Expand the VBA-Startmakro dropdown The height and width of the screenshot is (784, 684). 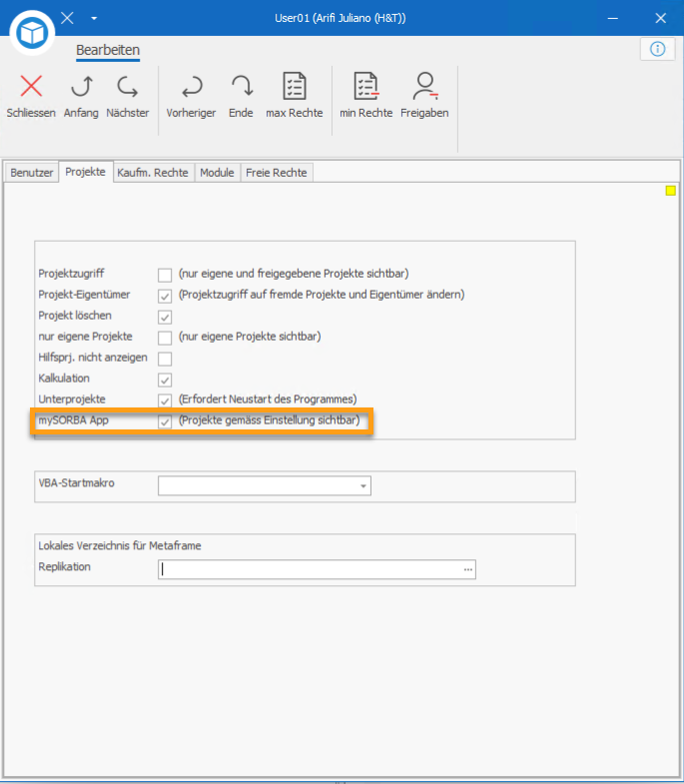pyautogui.click(x=363, y=486)
